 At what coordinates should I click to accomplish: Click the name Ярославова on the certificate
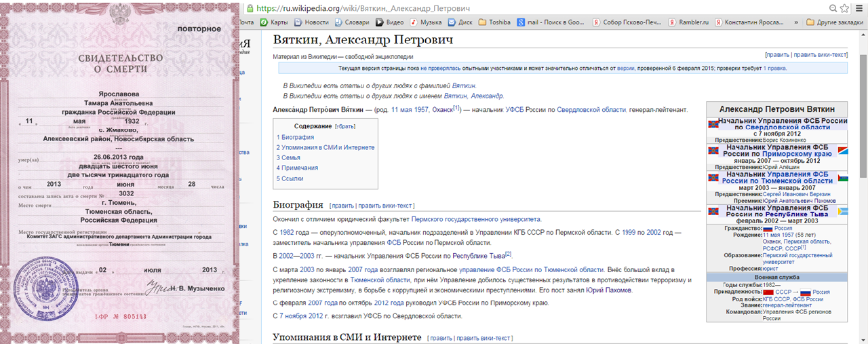[x=120, y=96]
